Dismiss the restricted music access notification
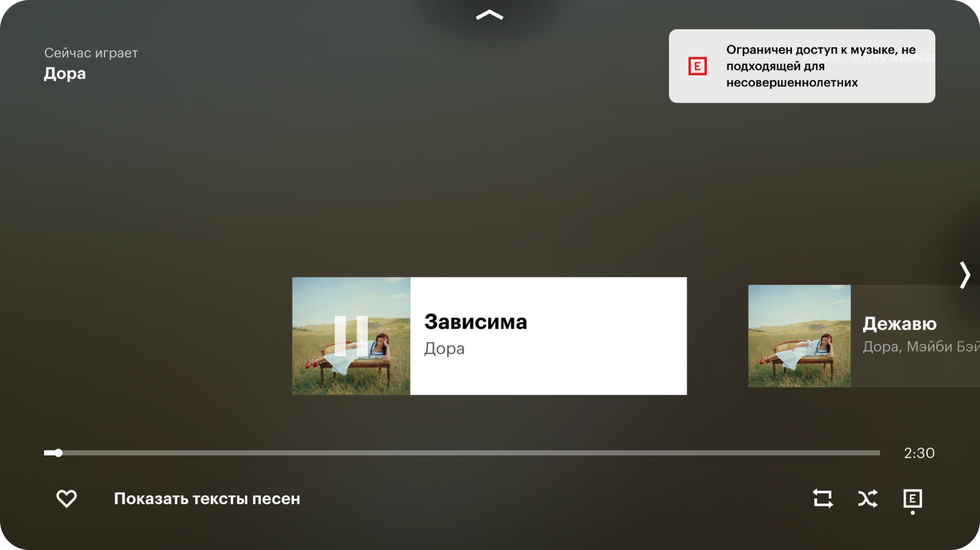 click(802, 66)
